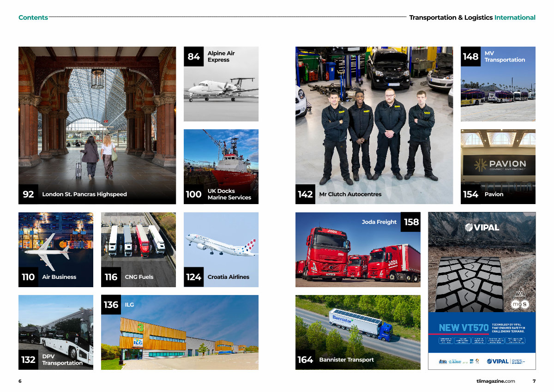Select page number badge 154
This screenshot has height=392, width=554.
click(470, 194)
